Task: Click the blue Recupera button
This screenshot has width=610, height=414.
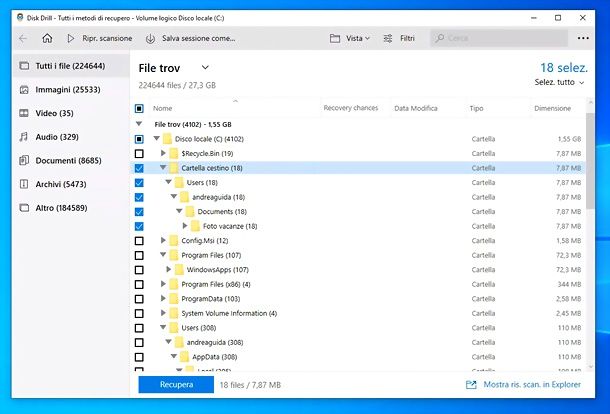Action: tap(175, 384)
